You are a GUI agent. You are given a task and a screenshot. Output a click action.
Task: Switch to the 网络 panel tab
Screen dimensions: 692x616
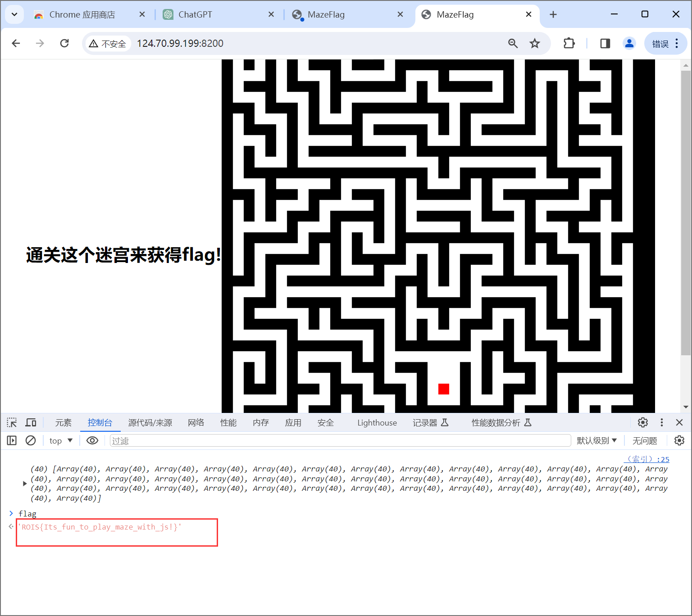tap(196, 422)
